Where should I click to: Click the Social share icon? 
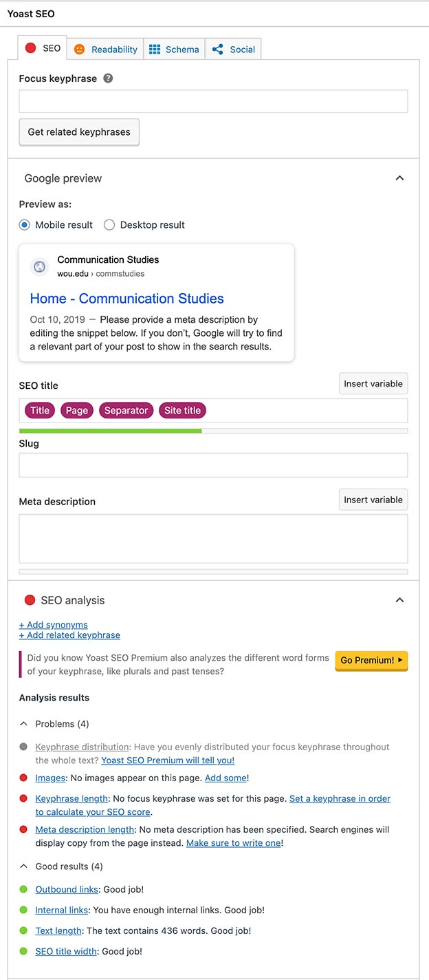(x=219, y=49)
